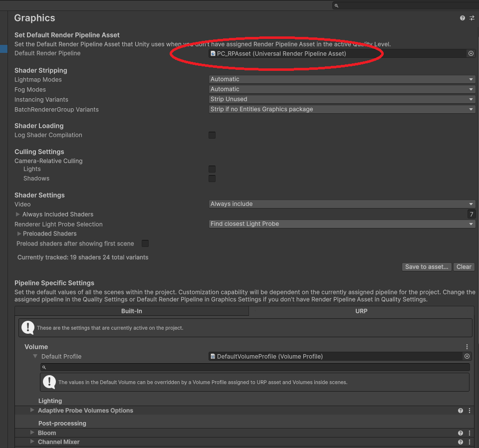
Task: Toggle Camera-Relative Culling Lights checkbox
Action: pyautogui.click(x=212, y=169)
